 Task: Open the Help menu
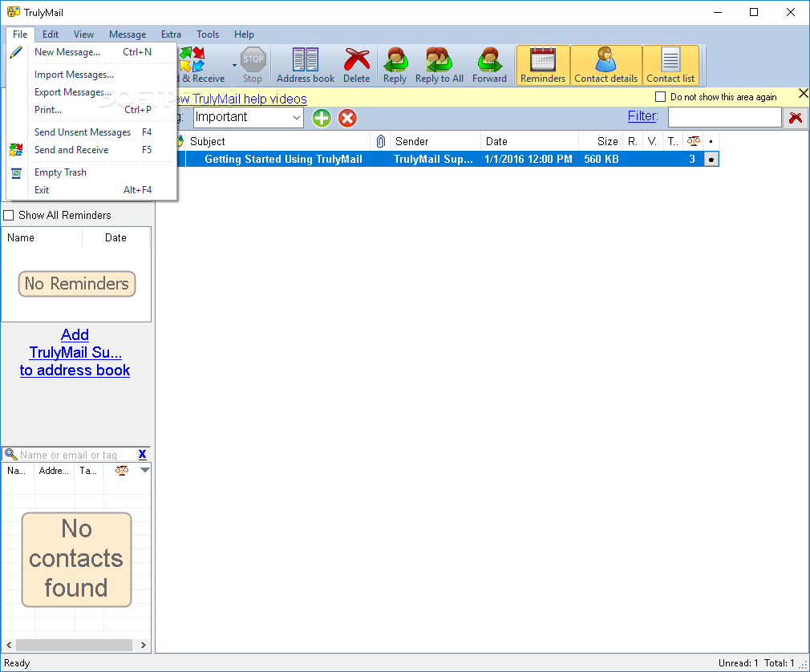click(244, 34)
